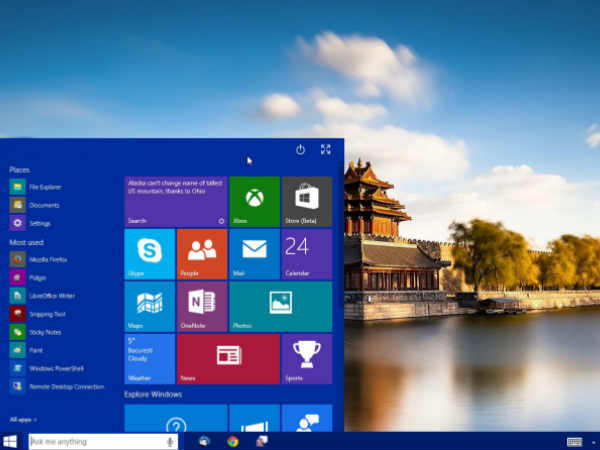
Task: Launch the OneNote tile
Action: tap(202, 307)
